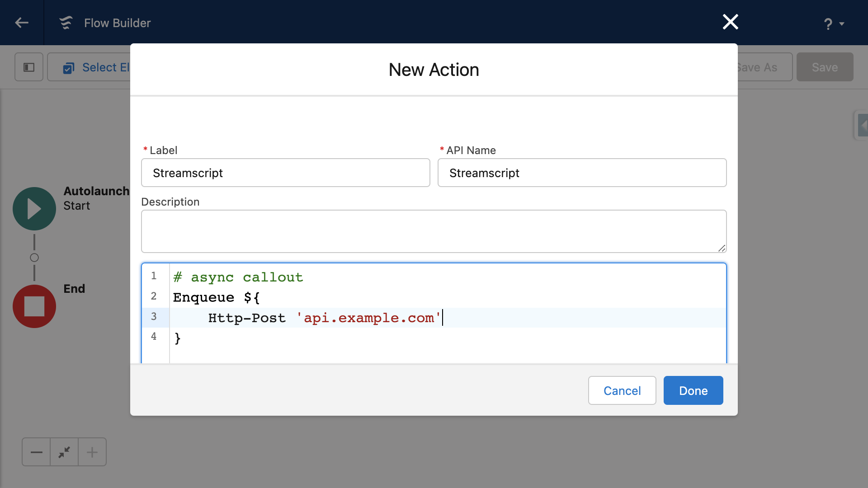The image size is (868, 488).
Task: Click the fit-to-view canvas icon
Action: tap(64, 452)
